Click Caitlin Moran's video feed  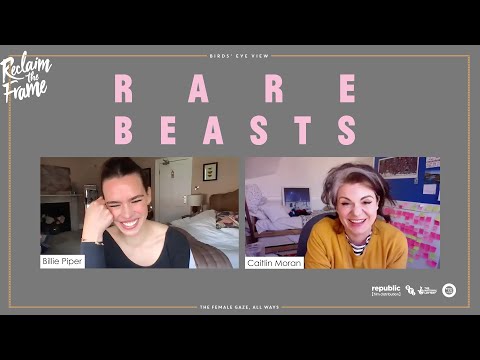[342, 213]
